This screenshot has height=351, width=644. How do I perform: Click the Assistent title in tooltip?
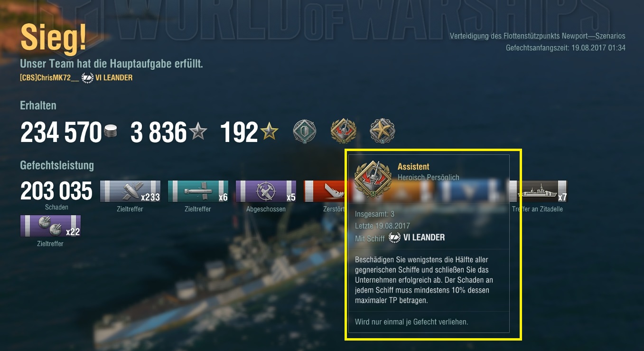(413, 167)
